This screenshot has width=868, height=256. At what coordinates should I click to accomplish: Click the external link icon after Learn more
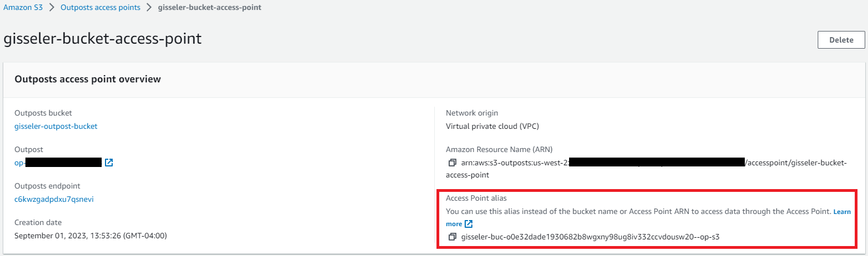click(x=469, y=224)
